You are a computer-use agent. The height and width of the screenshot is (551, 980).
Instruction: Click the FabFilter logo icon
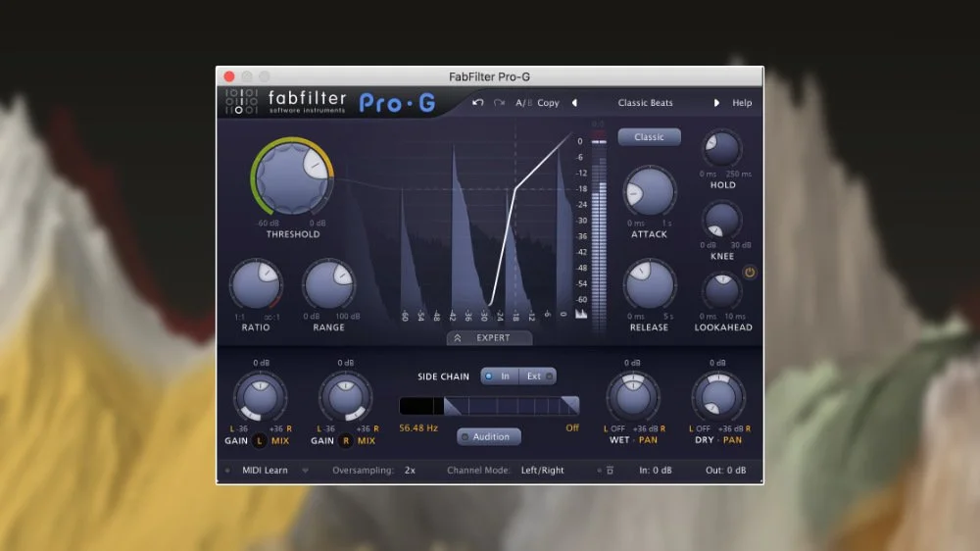coord(241,101)
